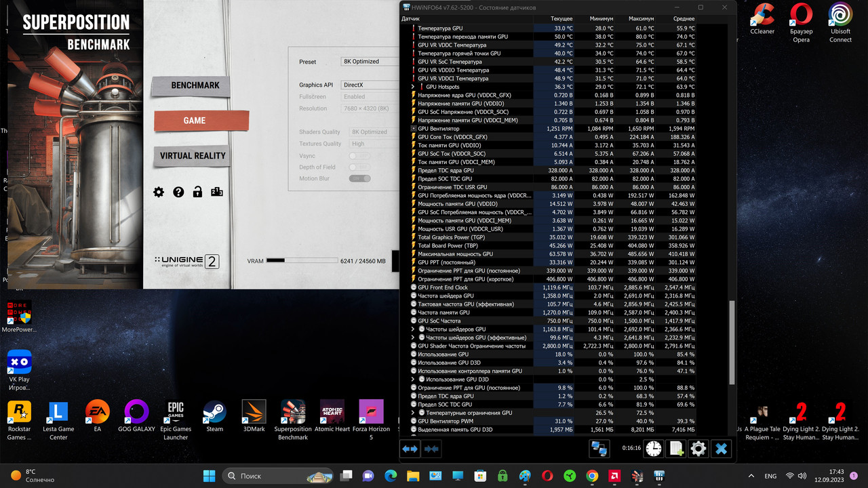
Task: Open the 3DMark desktop shortcut
Action: coord(254,416)
